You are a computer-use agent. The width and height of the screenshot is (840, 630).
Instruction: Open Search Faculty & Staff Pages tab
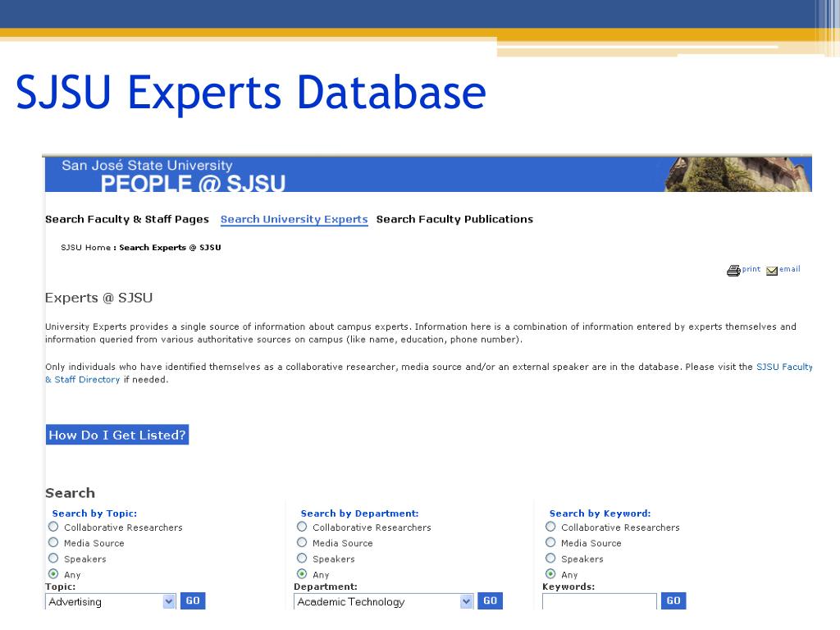[x=127, y=219]
